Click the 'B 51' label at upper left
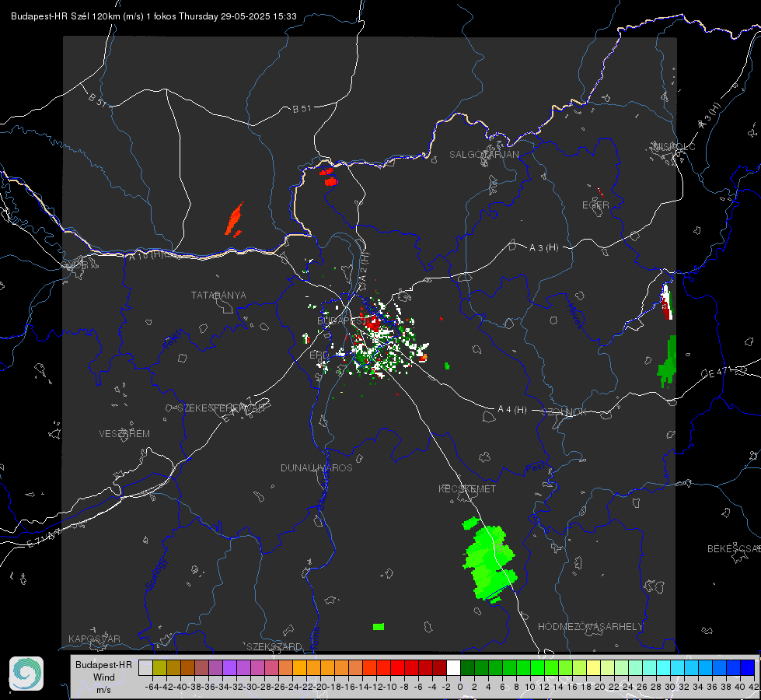Viewport: 761px width, 700px height. (x=97, y=100)
